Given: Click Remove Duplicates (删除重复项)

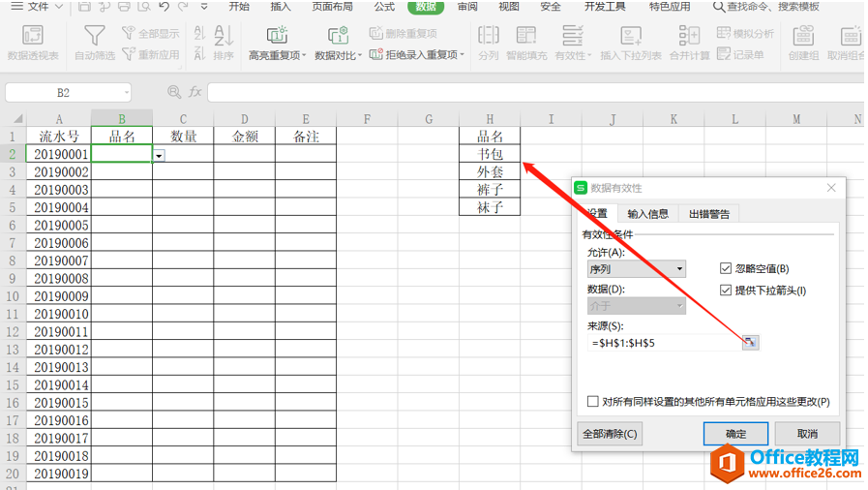Looking at the screenshot, I should tap(404, 33).
